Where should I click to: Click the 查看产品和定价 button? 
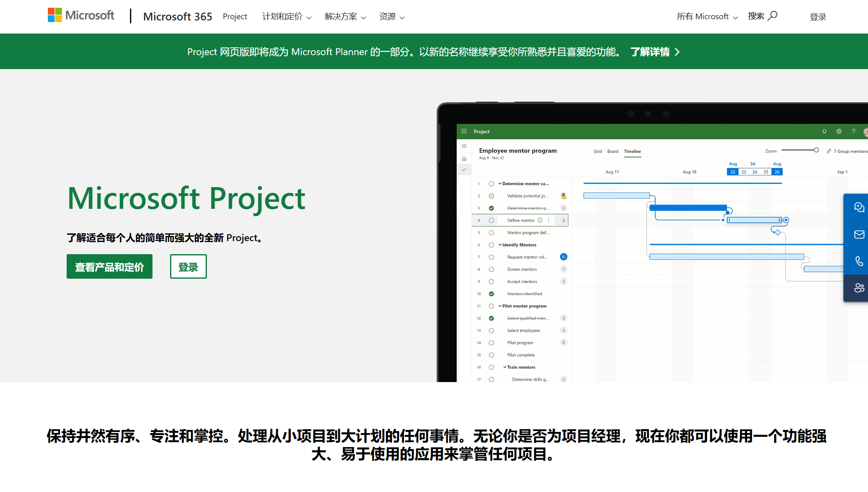click(110, 267)
